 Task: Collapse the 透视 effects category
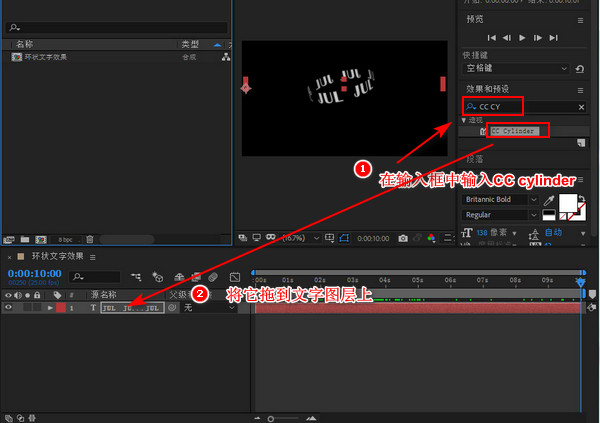[464, 120]
